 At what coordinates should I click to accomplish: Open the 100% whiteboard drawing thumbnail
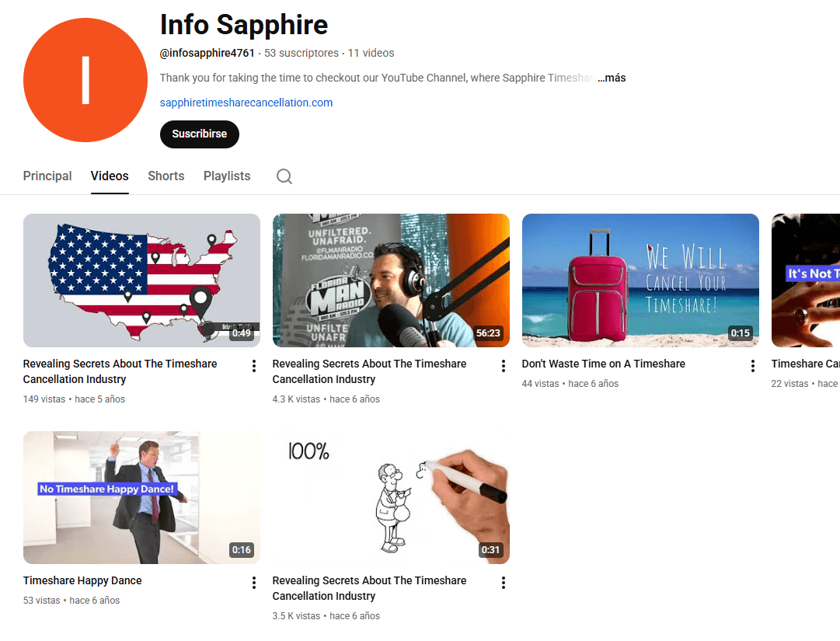coord(391,497)
